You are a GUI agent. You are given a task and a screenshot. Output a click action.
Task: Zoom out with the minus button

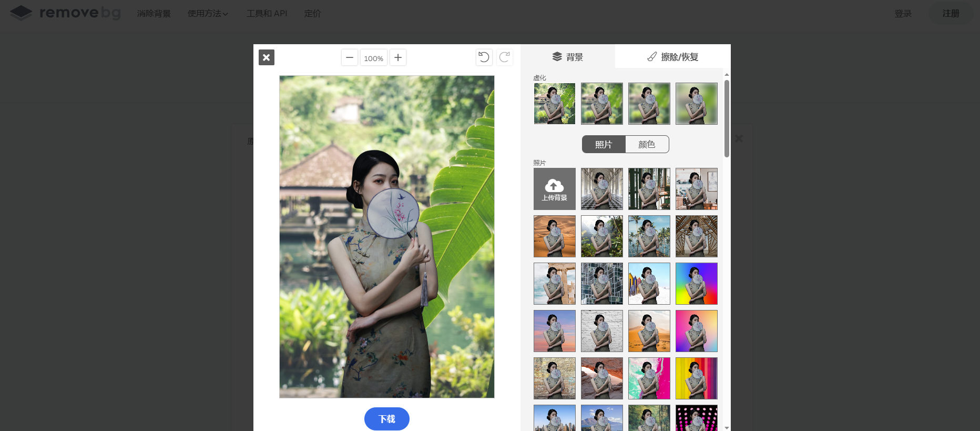(350, 57)
